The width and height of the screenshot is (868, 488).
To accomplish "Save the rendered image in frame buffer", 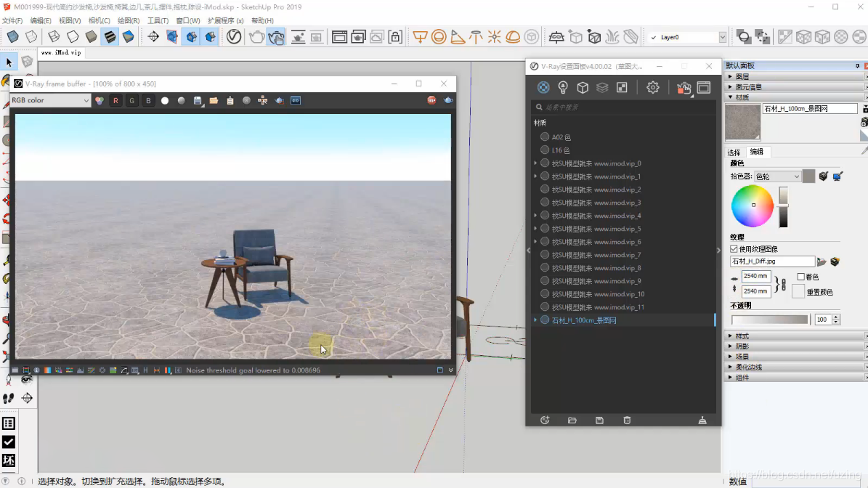I will tap(198, 101).
